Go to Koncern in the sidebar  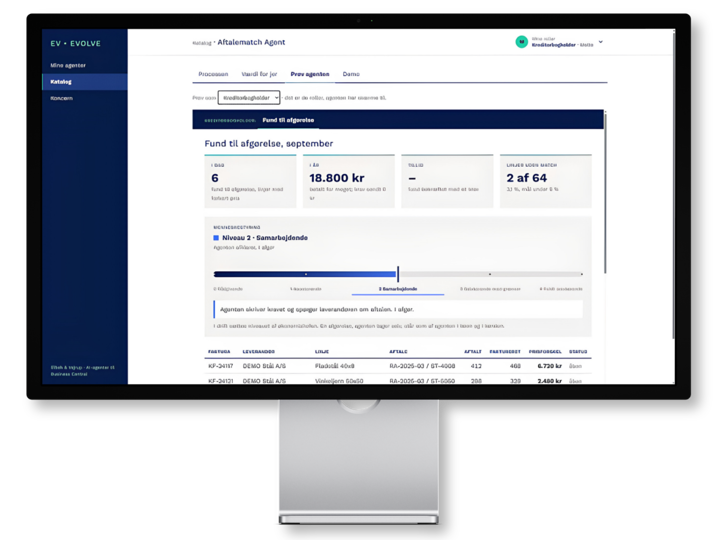click(62, 98)
